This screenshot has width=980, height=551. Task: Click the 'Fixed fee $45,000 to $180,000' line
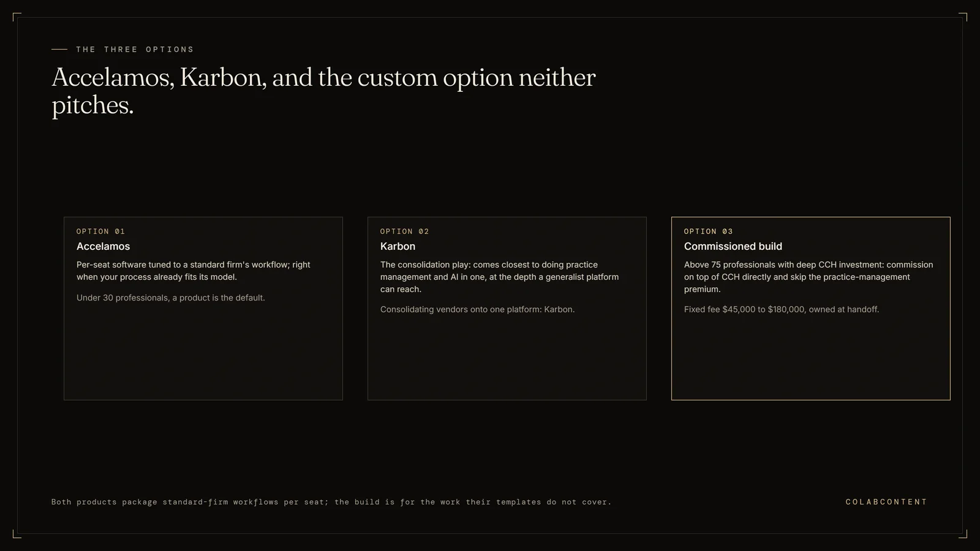(782, 309)
